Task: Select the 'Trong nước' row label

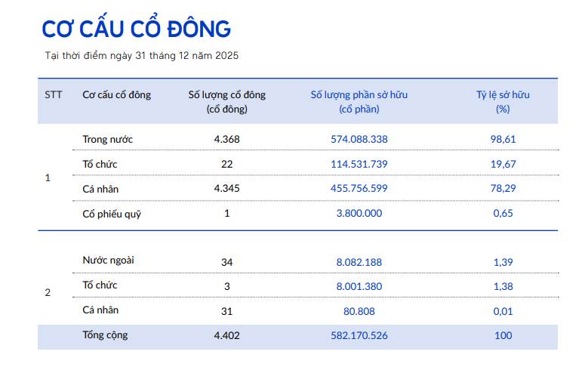Action: point(108,139)
